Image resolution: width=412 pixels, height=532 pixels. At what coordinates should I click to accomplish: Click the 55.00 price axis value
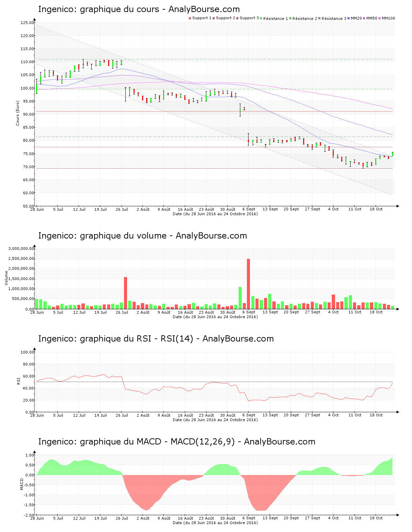click(28, 206)
